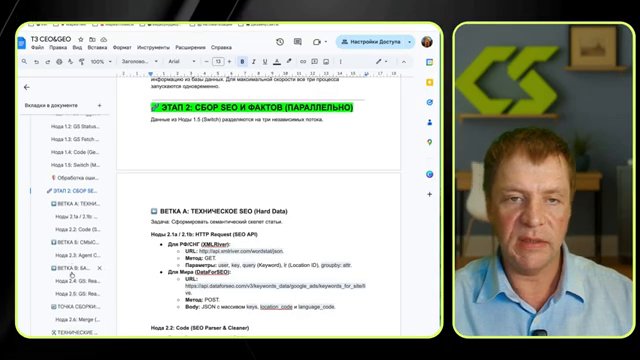
Task: Open the Инструменты menu
Action: [153, 48]
